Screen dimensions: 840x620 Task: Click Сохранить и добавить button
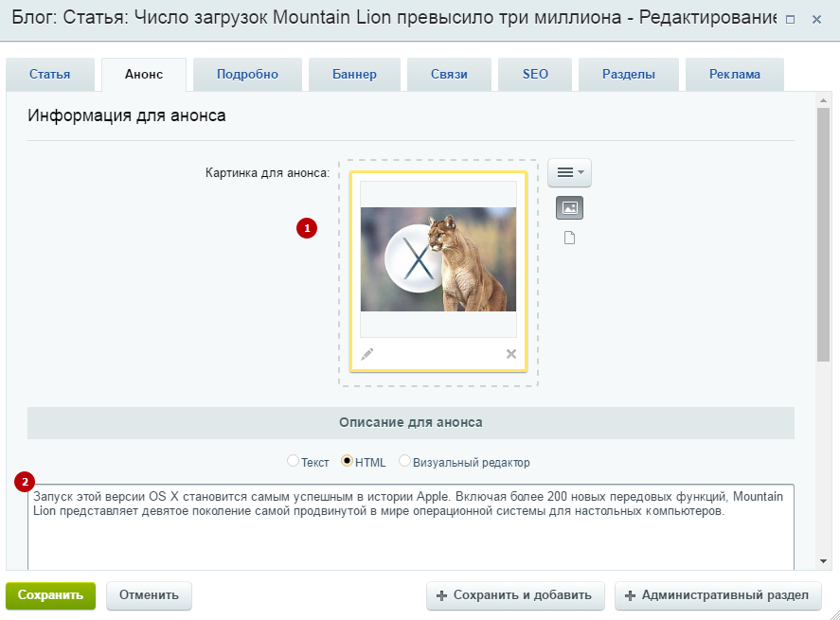515,595
